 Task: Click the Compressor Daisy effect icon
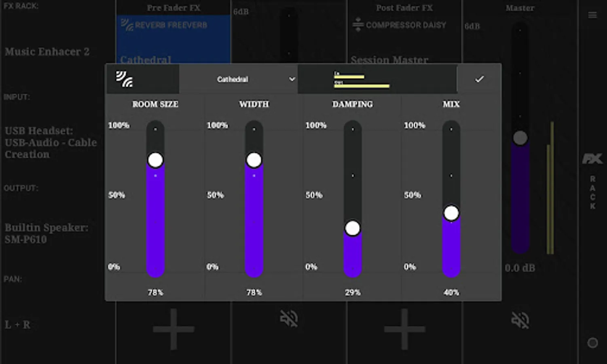click(358, 25)
